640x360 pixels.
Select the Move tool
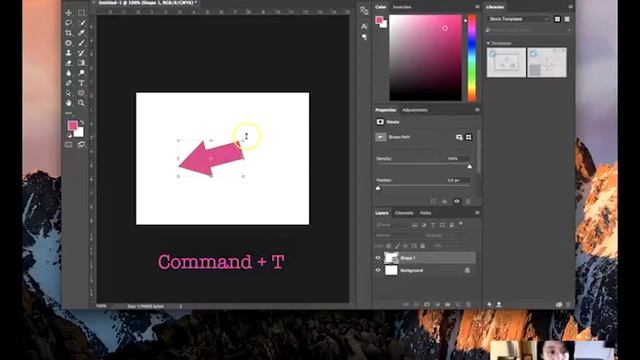pyautogui.click(x=69, y=13)
